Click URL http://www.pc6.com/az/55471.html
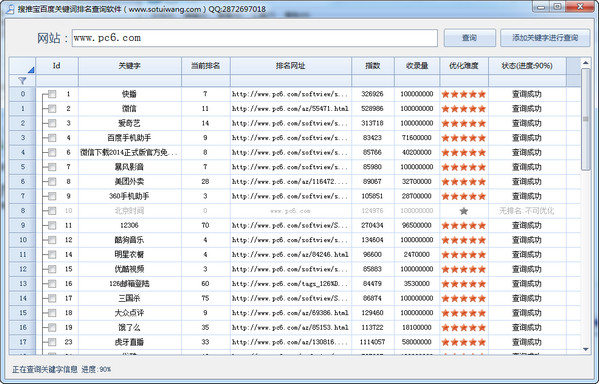Image resolution: width=599 pixels, height=384 pixels. coord(290,109)
